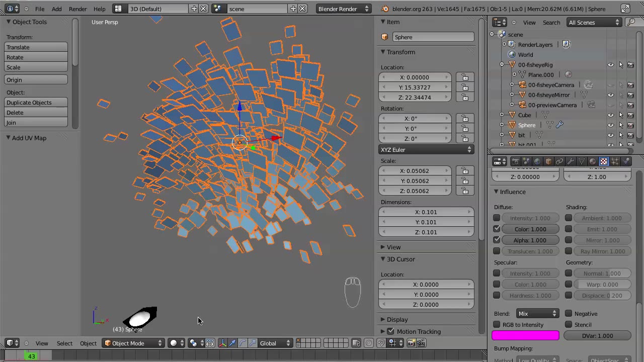Open the Particles properties tab
This screenshot has height=362, width=644.
[x=615, y=161]
